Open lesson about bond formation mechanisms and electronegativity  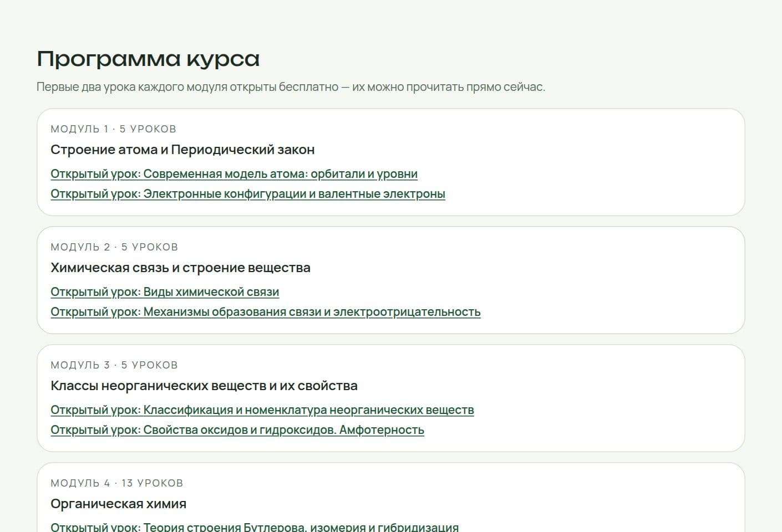(266, 312)
